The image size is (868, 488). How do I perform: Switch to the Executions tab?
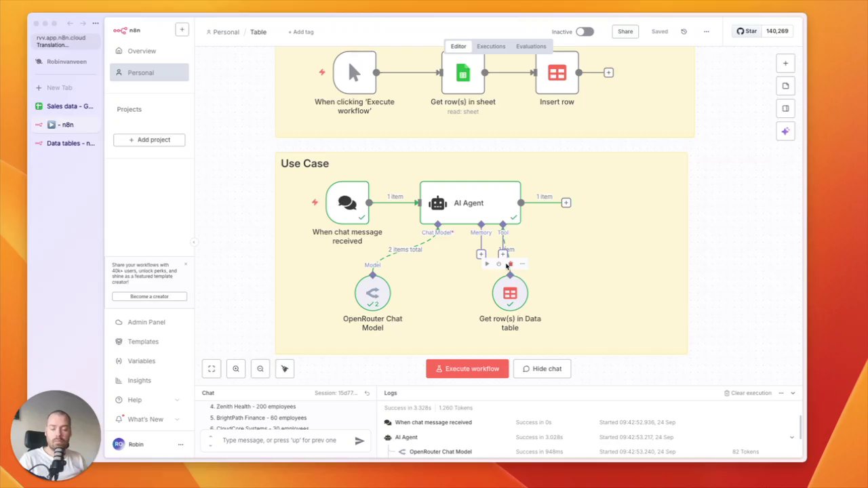[x=491, y=47]
